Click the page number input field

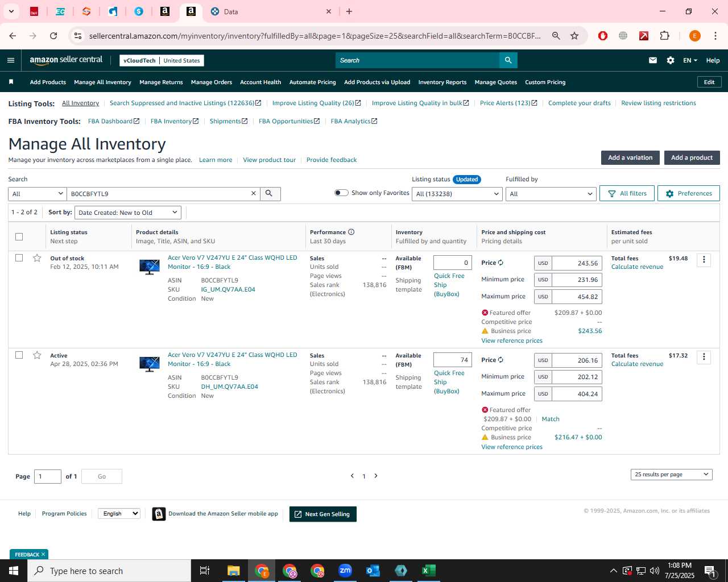[48, 476]
